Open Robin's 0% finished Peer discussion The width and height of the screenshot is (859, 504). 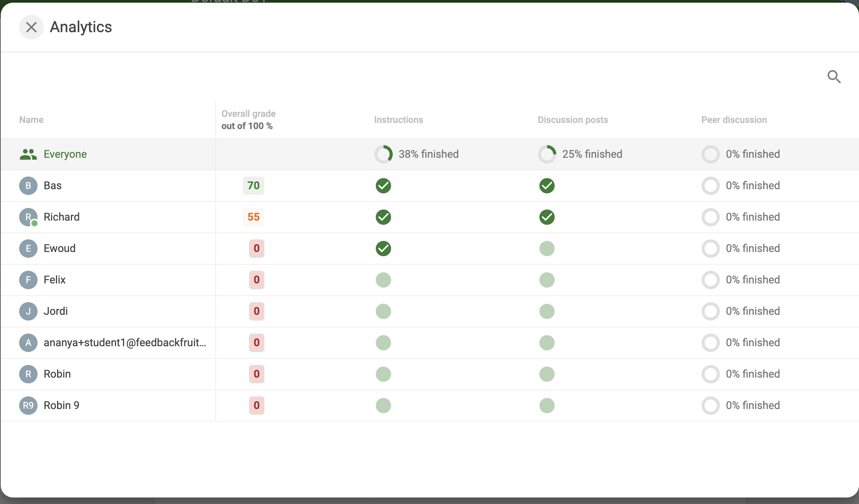click(741, 374)
